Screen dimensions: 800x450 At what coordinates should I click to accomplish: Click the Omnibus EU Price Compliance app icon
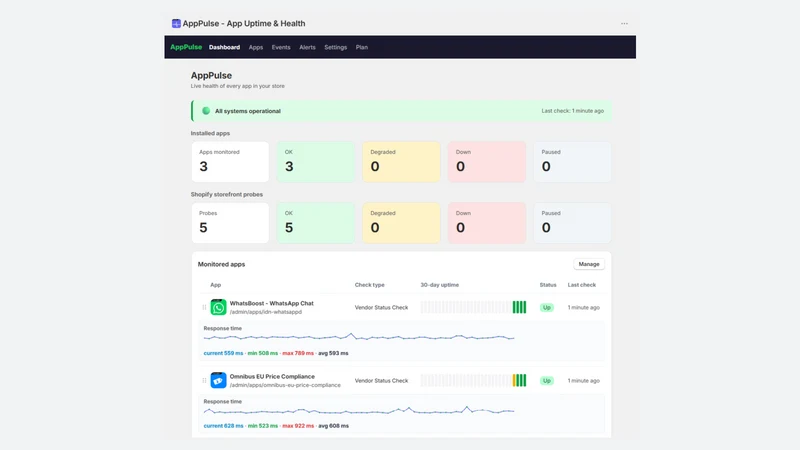coord(218,380)
